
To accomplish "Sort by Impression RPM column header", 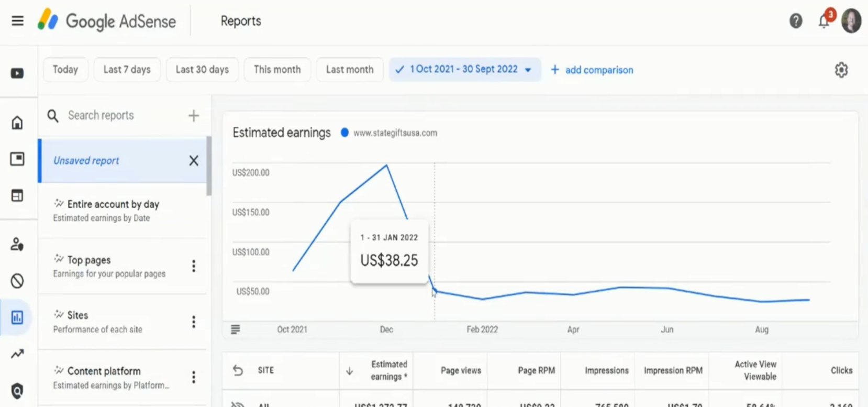I will (673, 370).
